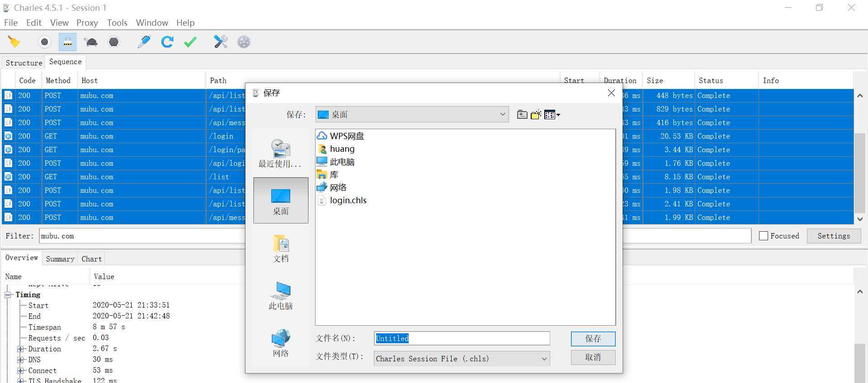Image resolution: width=868 pixels, height=383 pixels.
Task: Select the 网络 sidebar shortcut
Action: pyautogui.click(x=281, y=343)
